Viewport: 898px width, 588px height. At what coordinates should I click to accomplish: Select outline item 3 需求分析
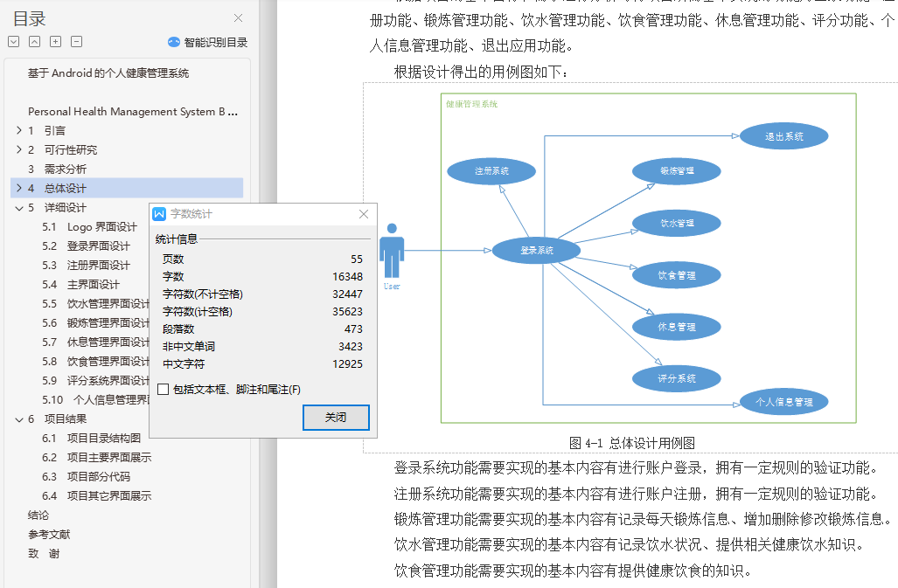pyautogui.click(x=57, y=169)
